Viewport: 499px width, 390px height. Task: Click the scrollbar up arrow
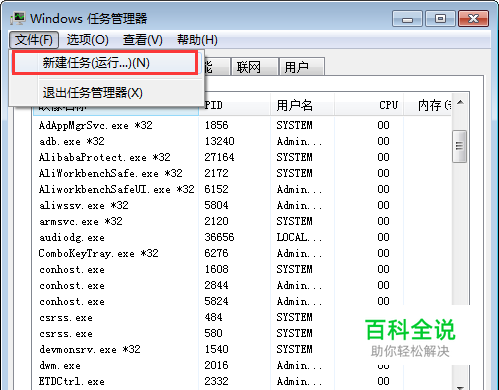click(460, 103)
